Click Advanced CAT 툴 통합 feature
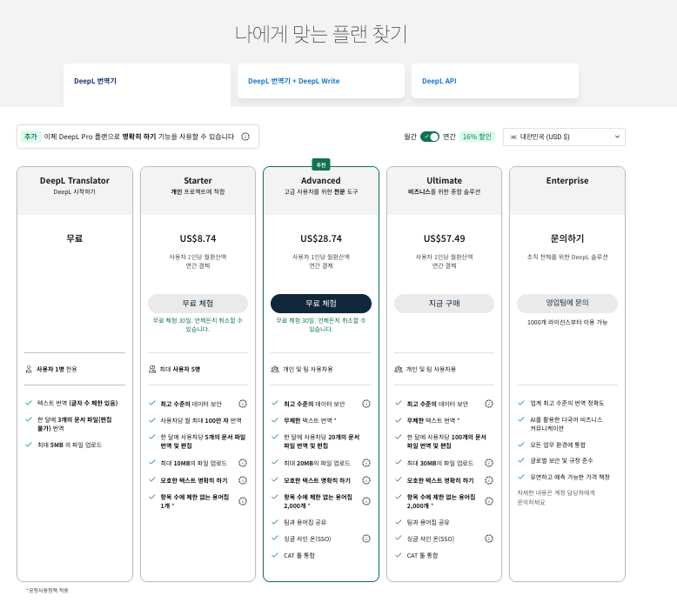The image size is (677, 616). coord(298,556)
